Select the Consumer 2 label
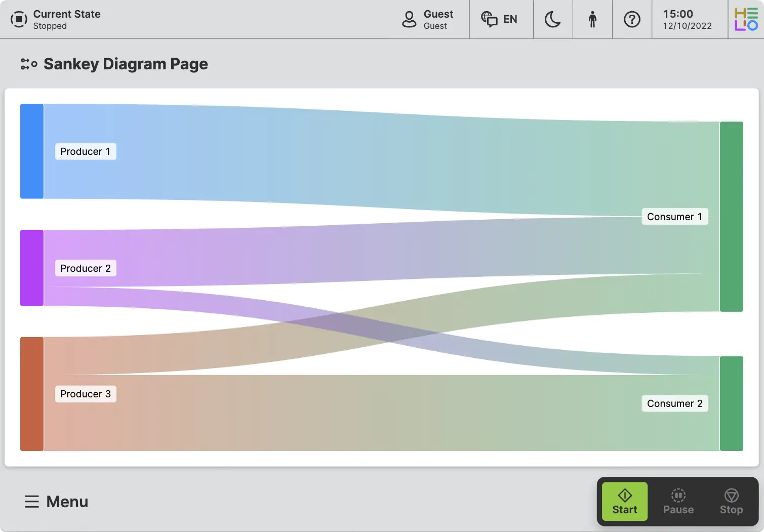This screenshot has width=764, height=532. [674, 403]
